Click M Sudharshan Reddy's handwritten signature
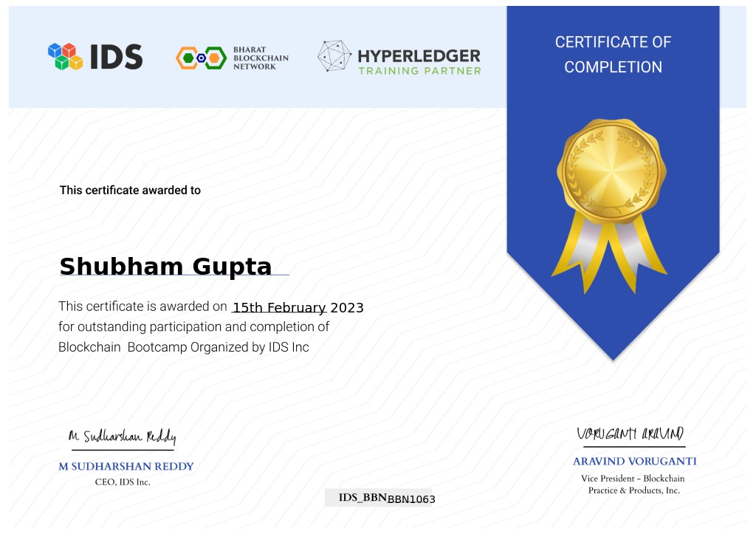 pyautogui.click(x=122, y=437)
